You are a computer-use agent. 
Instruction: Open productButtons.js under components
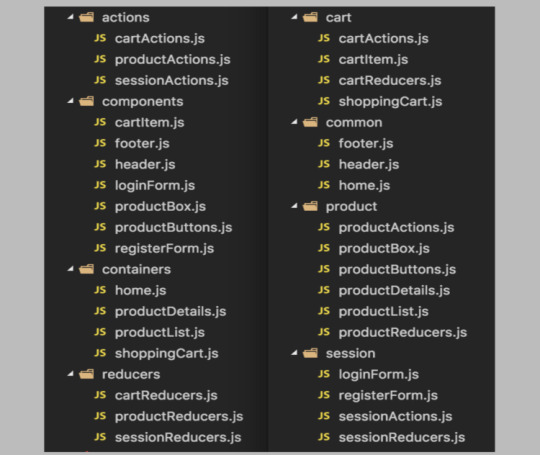(x=173, y=227)
